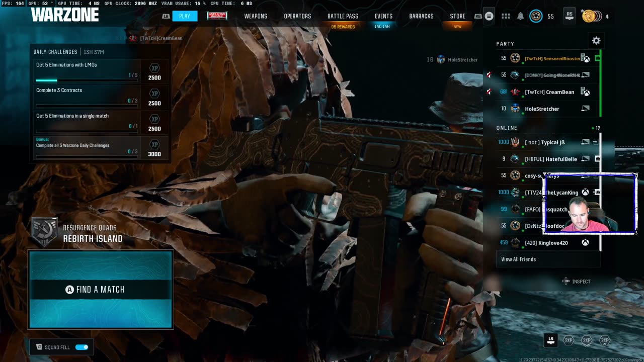Click the LS stick icon near XP tokens
The image size is (644, 362).
[x=551, y=340]
